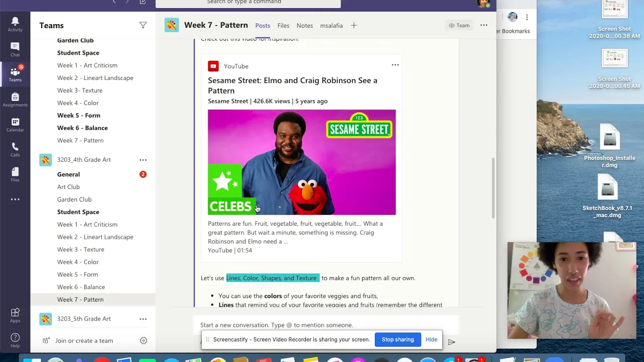Click the highlighted Lines, Color, Shapes, and Texture text
This screenshot has width=644, height=362.
click(x=272, y=278)
